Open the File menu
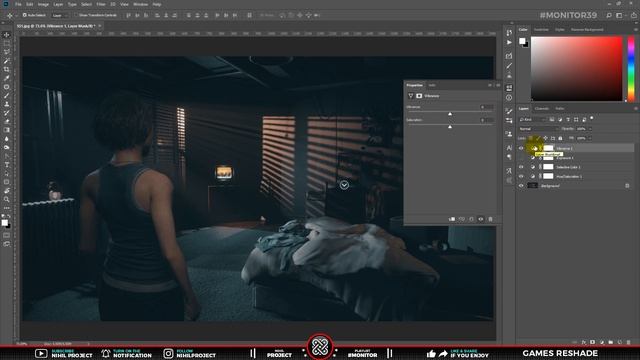Viewport: 640px width, 360px height. 18,4
